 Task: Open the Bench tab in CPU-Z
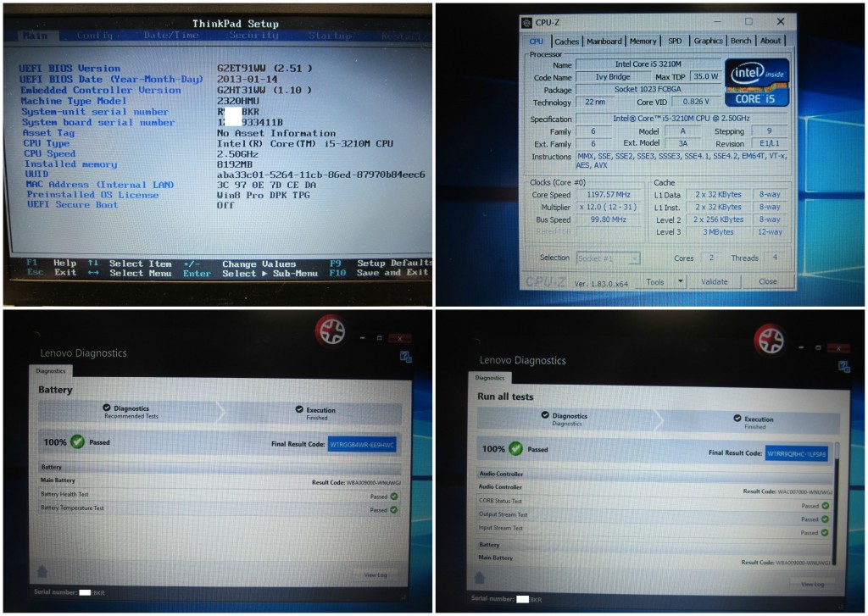click(x=741, y=41)
